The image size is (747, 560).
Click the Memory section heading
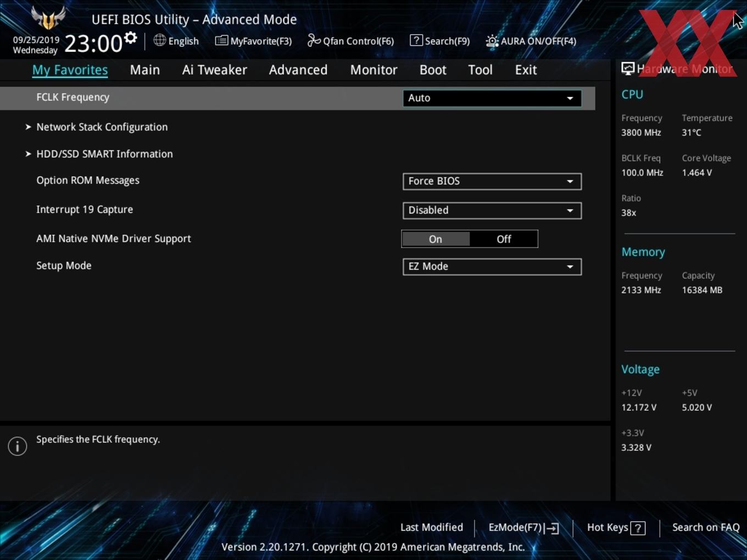tap(643, 252)
